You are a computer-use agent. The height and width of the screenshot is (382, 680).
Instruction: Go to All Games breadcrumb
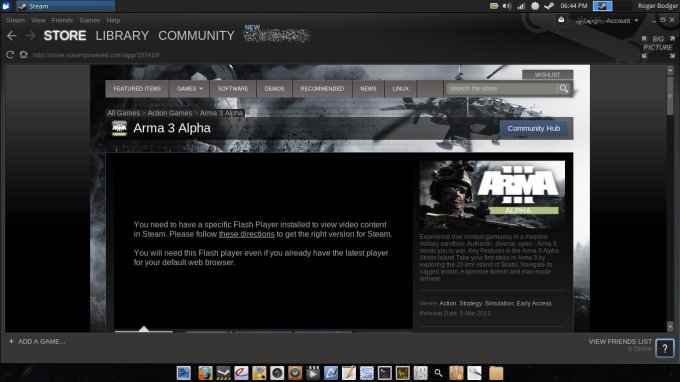point(124,113)
